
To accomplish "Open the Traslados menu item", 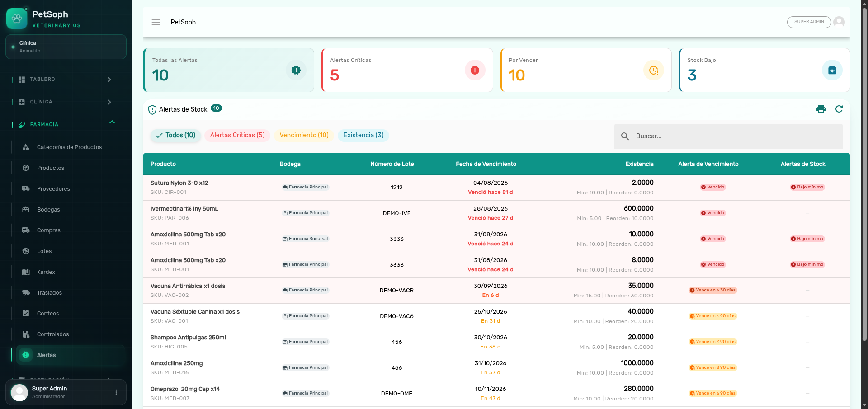I will [x=49, y=293].
